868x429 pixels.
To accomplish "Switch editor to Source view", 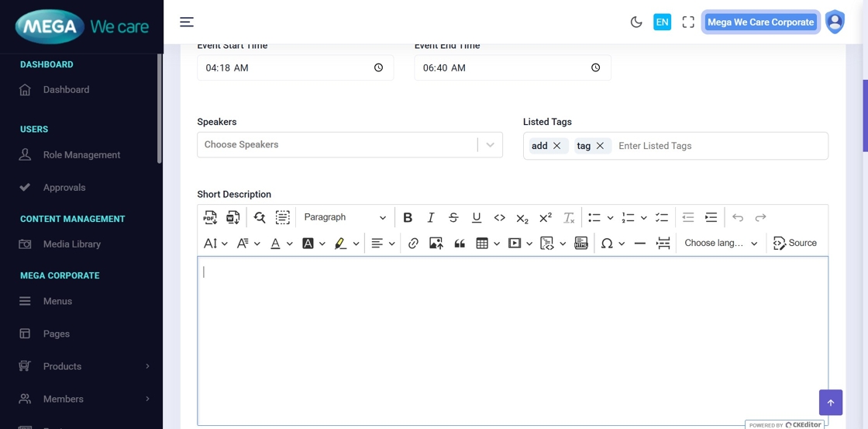I will 795,244.
